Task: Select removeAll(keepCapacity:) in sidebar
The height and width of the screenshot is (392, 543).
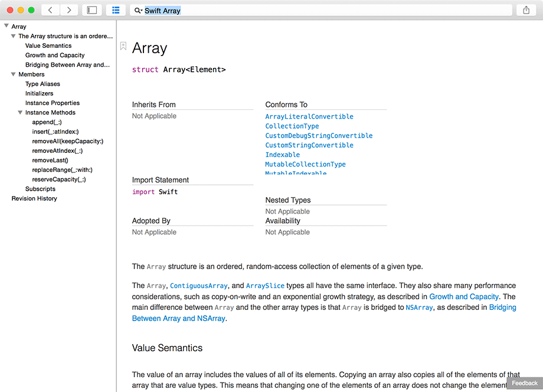Action: (67, 141)
